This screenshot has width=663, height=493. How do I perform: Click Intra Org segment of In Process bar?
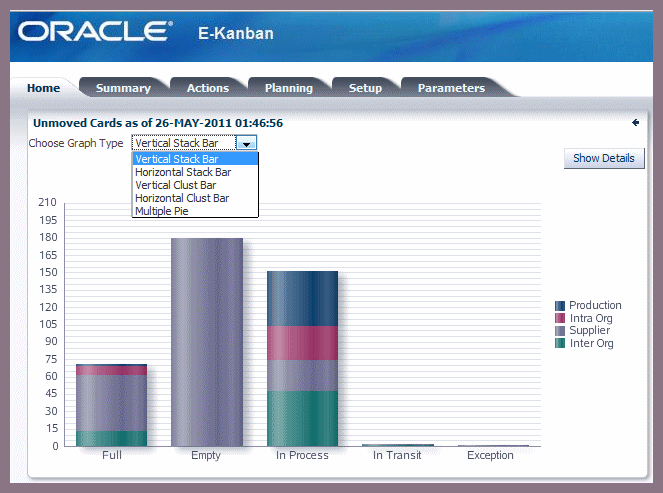pyautogui.click(x=302, y=343)
